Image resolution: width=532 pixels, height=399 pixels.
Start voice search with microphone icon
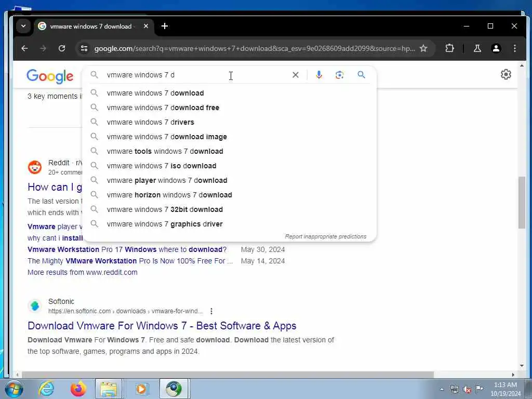point(319,75)
